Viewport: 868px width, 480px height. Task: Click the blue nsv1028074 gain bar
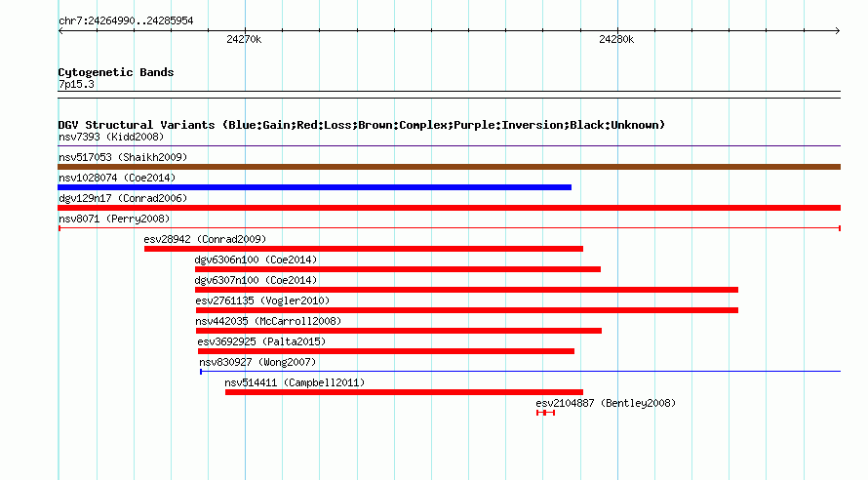click(314, 187)
